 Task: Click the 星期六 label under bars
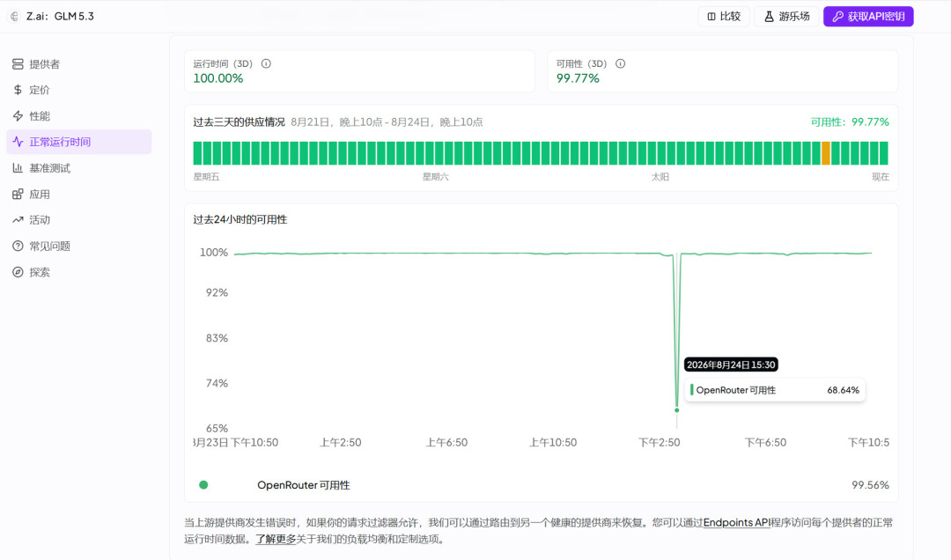436,177
